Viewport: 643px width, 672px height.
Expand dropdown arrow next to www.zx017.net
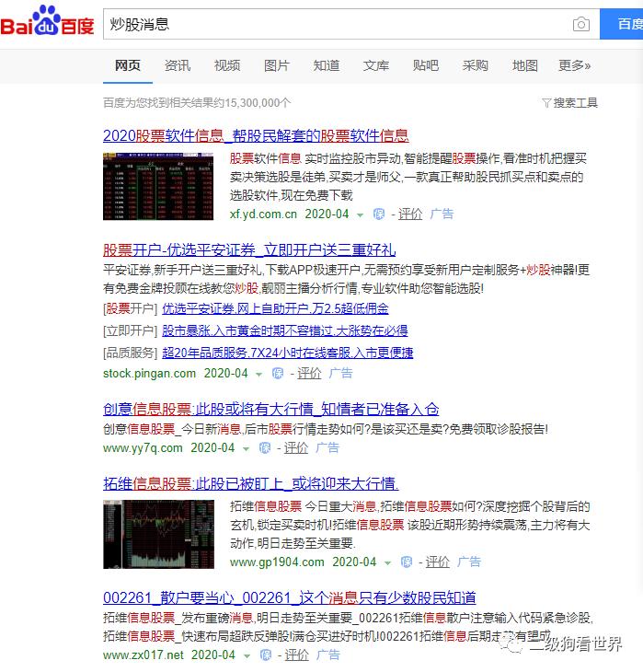247,656
